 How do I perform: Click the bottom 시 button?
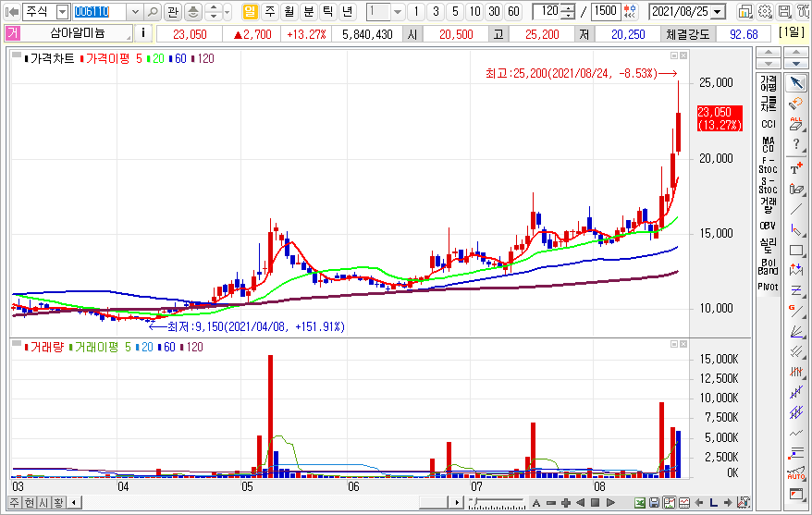coord(43,503)
